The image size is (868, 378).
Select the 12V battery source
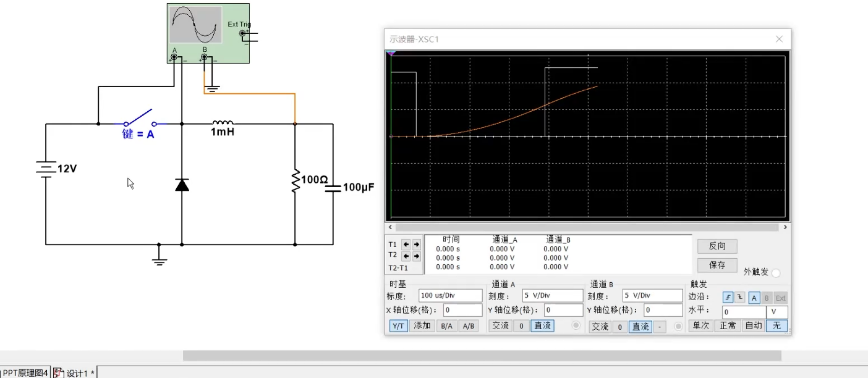pos(46,169)
